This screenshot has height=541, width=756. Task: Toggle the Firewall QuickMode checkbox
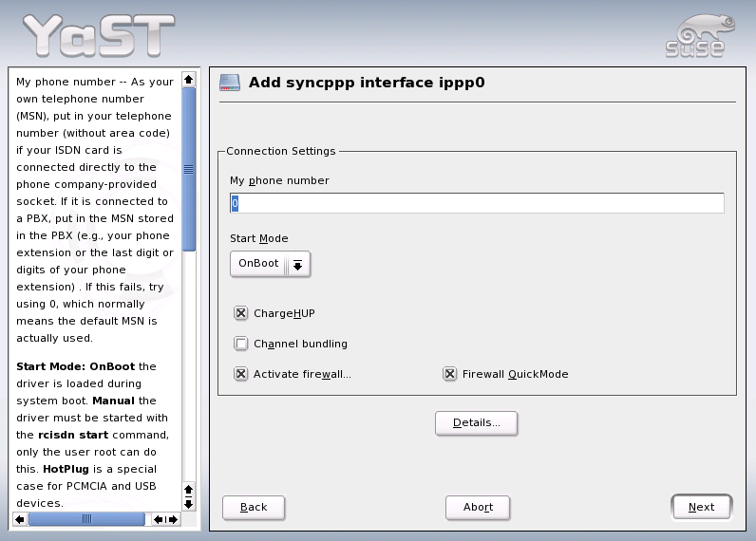[x=450, y=374]
